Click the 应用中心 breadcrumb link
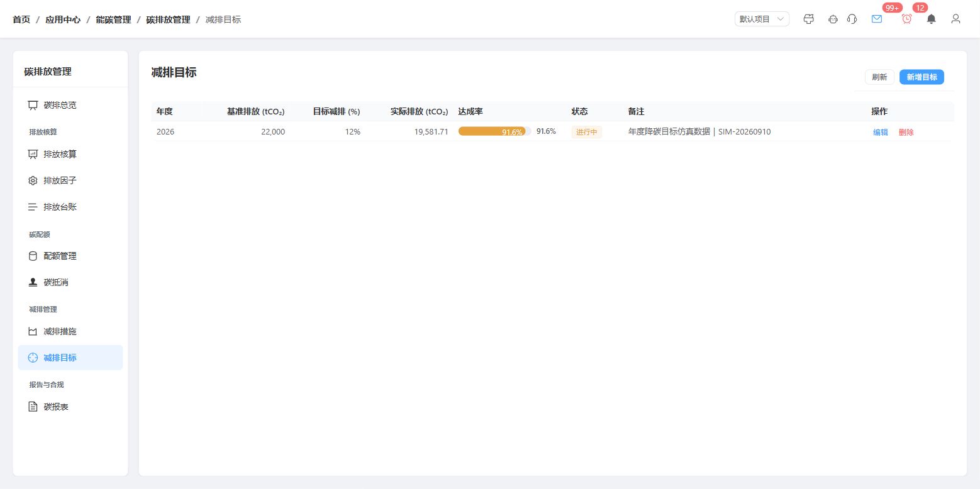This screenshot has height=489, width=980. 63,19
